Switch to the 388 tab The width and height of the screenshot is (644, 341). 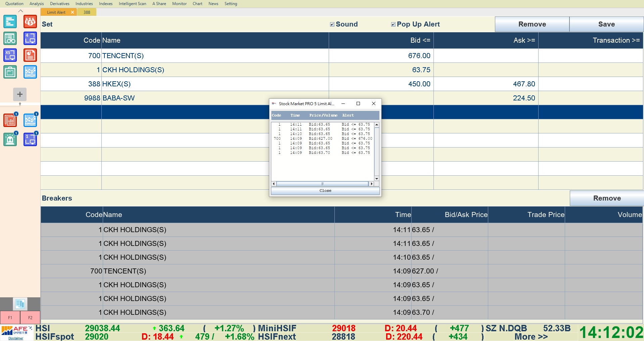pyautogui.click(x=87, y=12)
